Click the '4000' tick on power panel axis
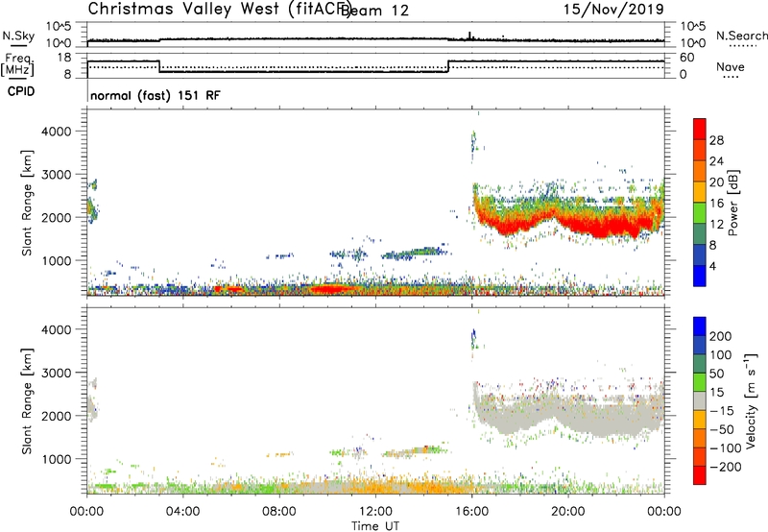 point(56,132)
